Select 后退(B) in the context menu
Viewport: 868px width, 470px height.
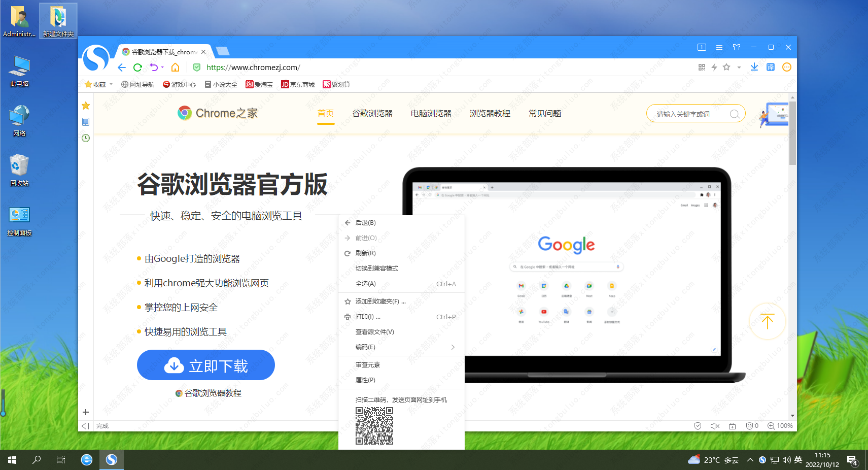click(x=401, y=223)
